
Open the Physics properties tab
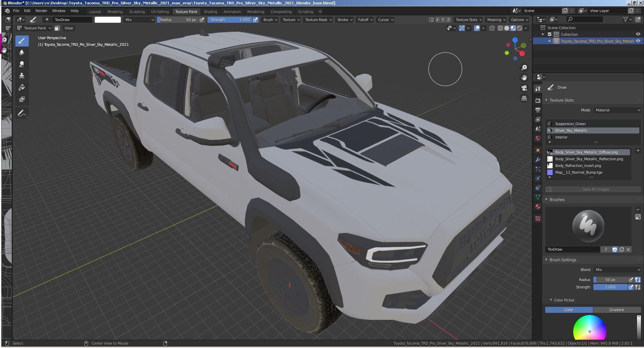point(538,178)
